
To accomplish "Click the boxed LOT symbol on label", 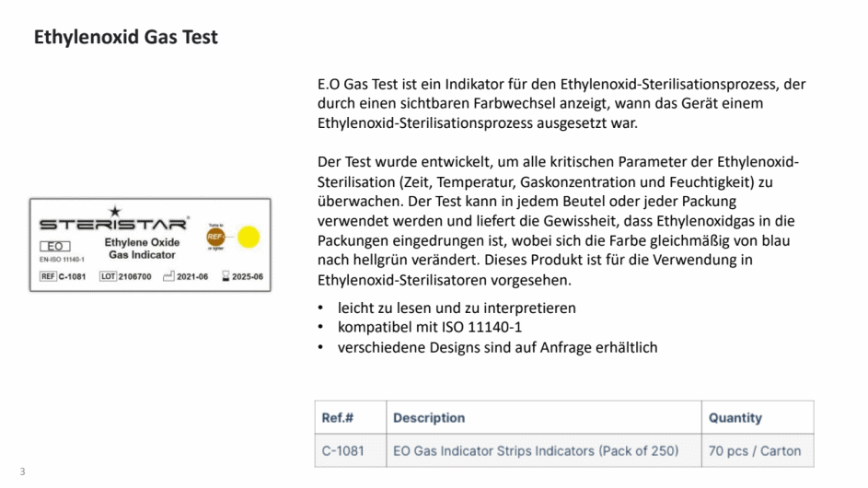I will tap(108, 276).
